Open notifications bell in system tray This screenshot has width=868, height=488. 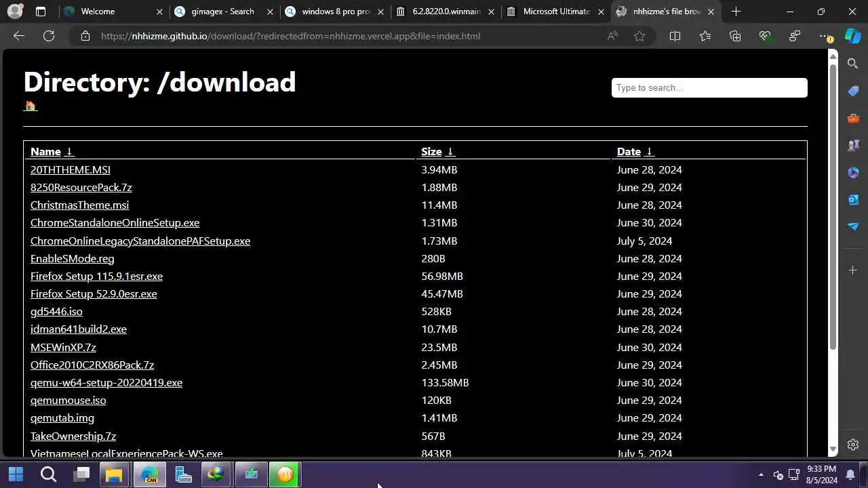click(850, 474)
